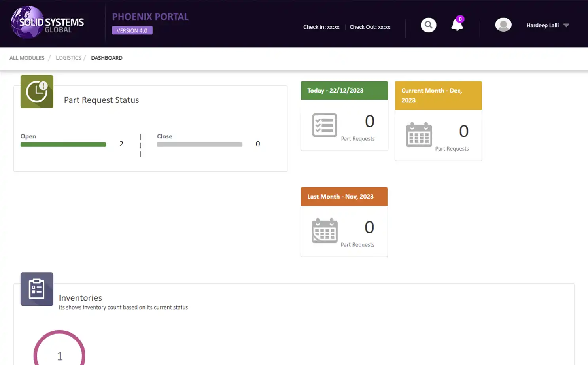Expand the Today - 22/12/2023 summary card
Screen dimensions: 588x365
click(x=344, y=91)
